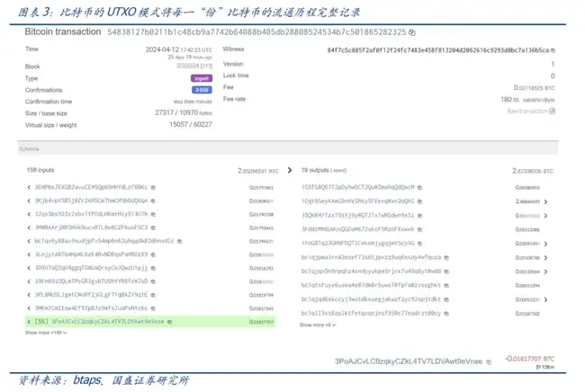
Task: Select the timestamp 2024-04-12 value
Action: click(179, 49)
